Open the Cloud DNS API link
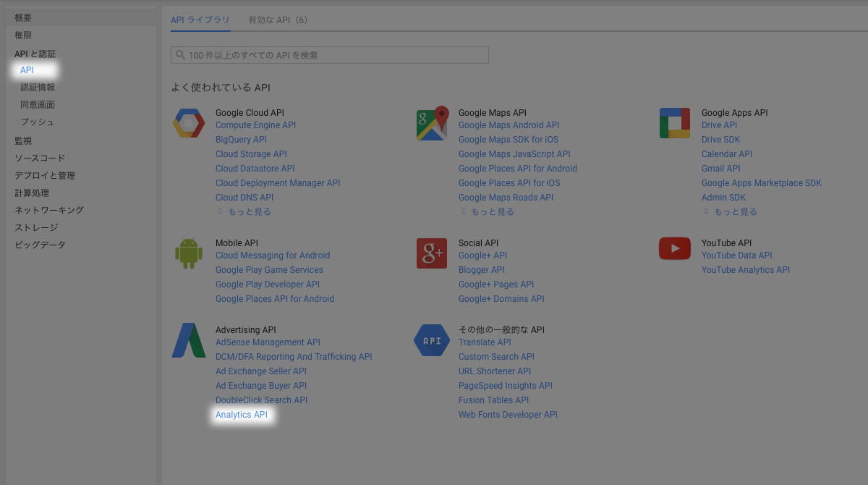868x485 pixels. click(x=244, y=198)
